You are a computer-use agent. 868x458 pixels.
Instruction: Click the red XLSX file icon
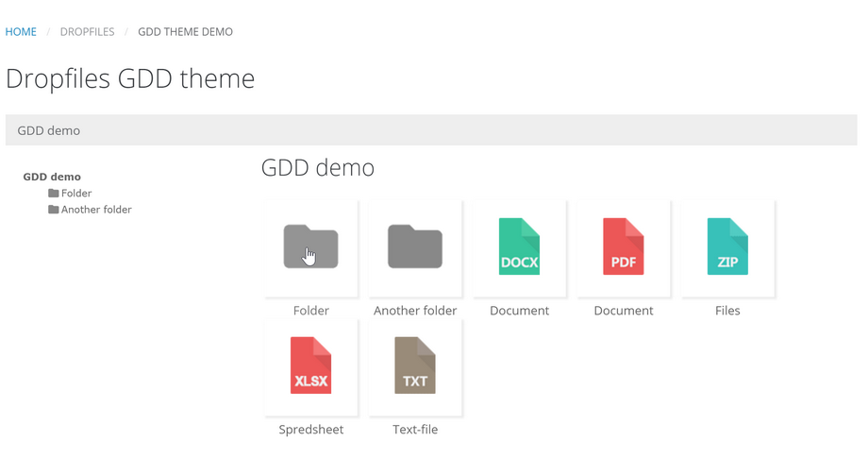coord(310,365)
